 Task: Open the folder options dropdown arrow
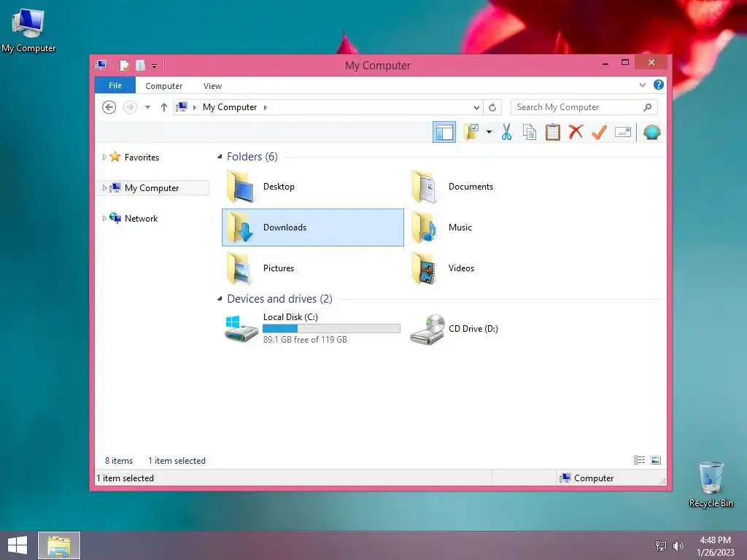[x=489, y=132]
